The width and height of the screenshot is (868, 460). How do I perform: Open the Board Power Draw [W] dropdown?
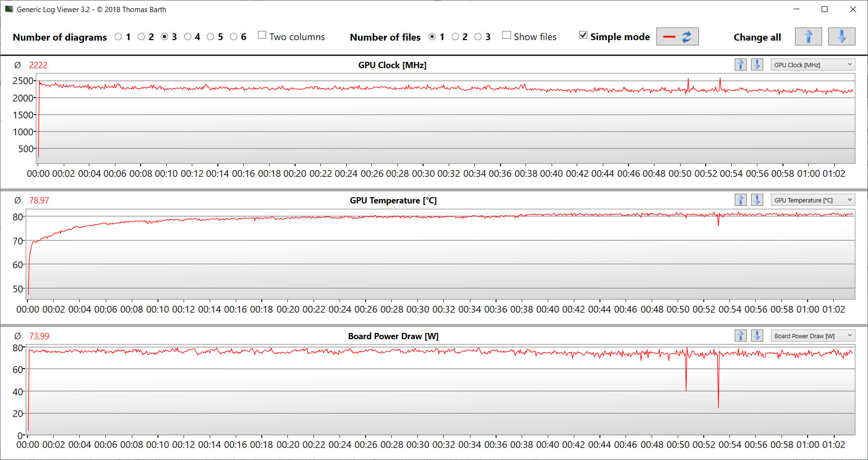(x=812, y=336)
